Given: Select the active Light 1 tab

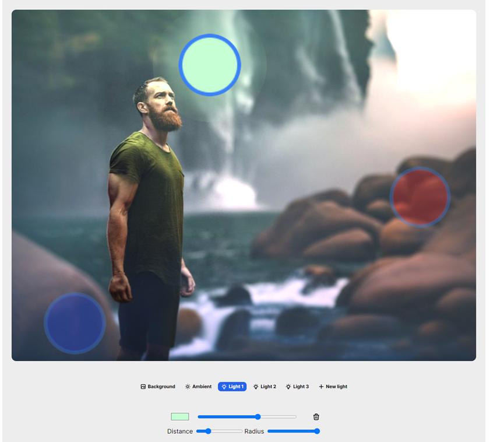Looking at the screenshot, I should point(232,387).
